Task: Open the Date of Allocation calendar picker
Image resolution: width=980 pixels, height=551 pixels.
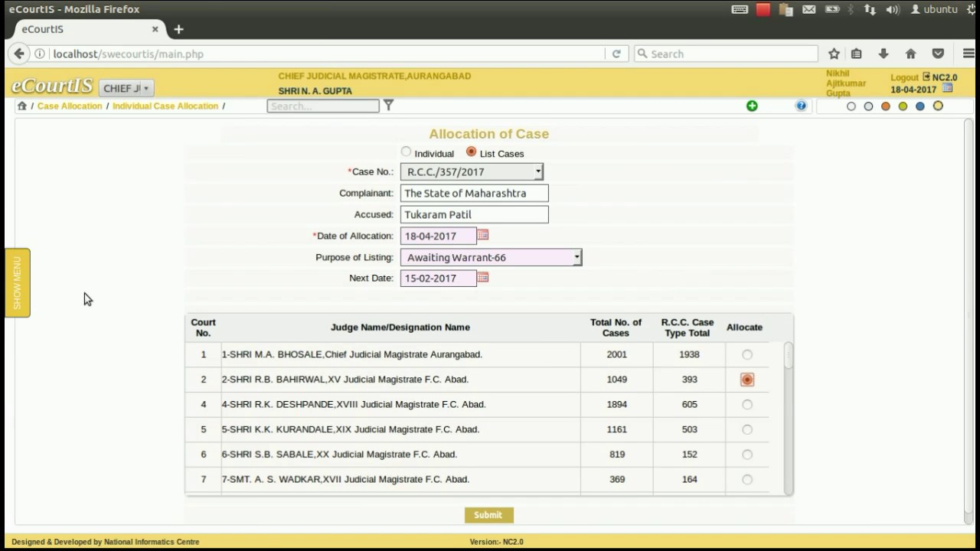Action: point(483,235)
